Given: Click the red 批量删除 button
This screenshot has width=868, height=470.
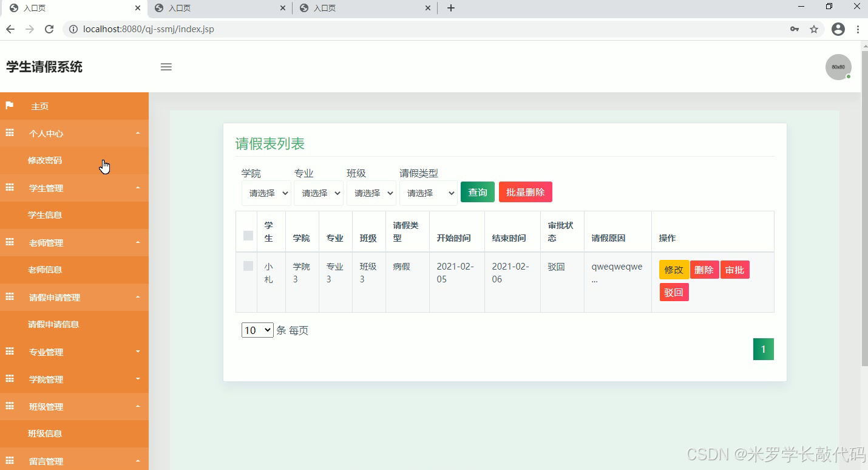Looking at the screenshot, I should click(525, 191).
